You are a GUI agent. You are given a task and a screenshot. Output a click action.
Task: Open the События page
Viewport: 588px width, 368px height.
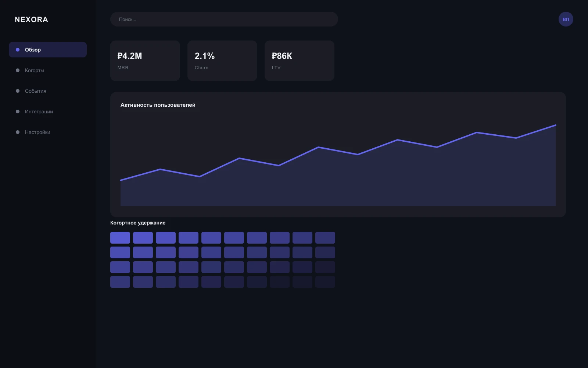point(48,91)
